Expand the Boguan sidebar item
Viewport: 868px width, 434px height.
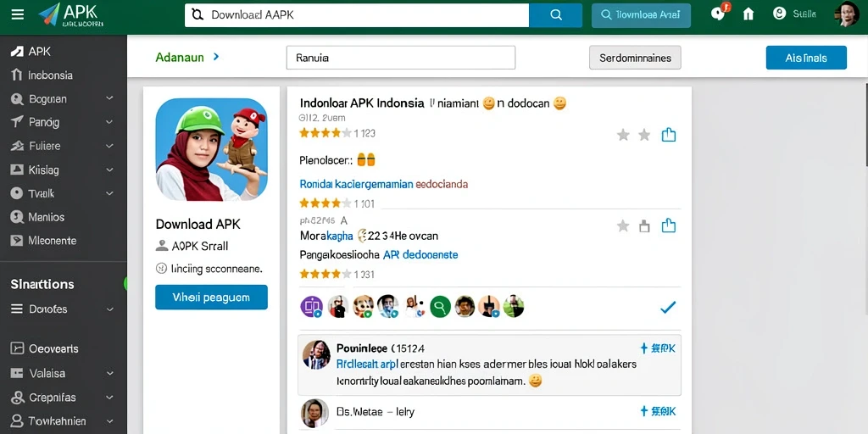(x=109, y=98)
